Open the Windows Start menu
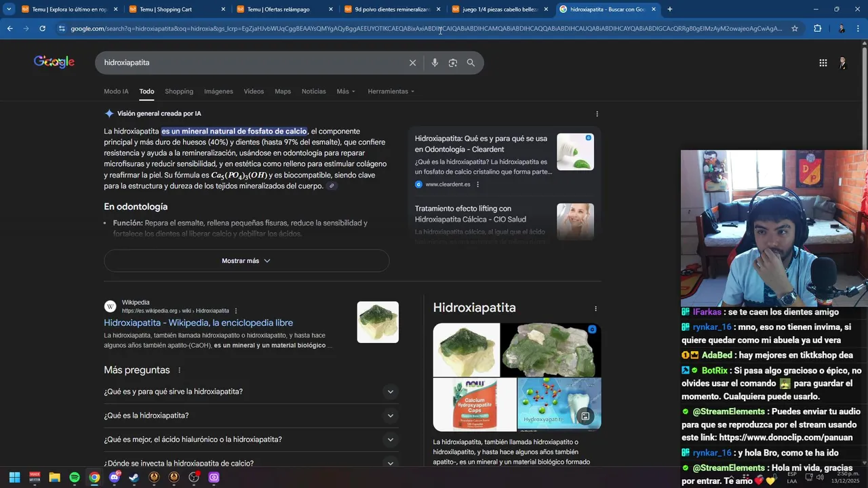 (x=14, y=477)
